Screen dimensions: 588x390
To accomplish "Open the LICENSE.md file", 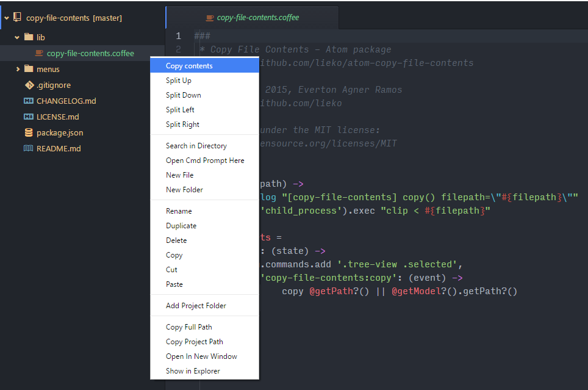I will pyautogui.click(x=58, y=117).
